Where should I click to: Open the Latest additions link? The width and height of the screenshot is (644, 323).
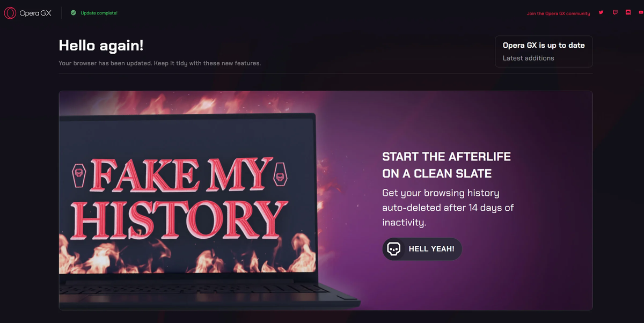(x=528, y=58)
